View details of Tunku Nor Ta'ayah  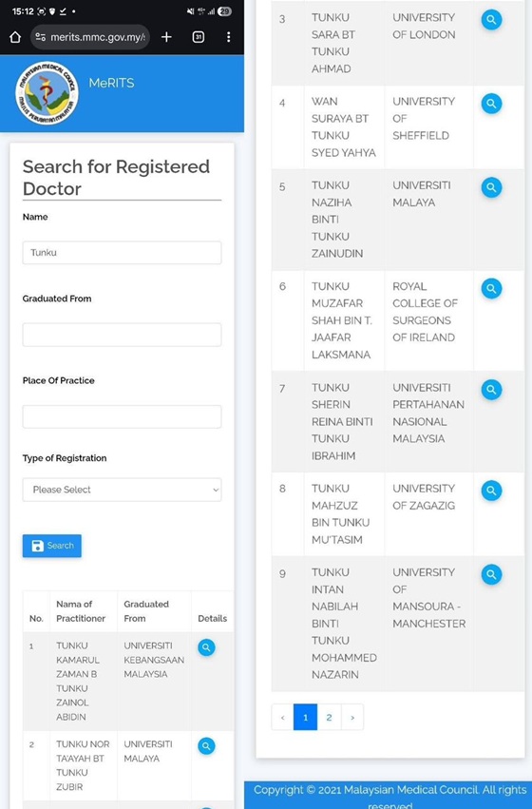206,746
